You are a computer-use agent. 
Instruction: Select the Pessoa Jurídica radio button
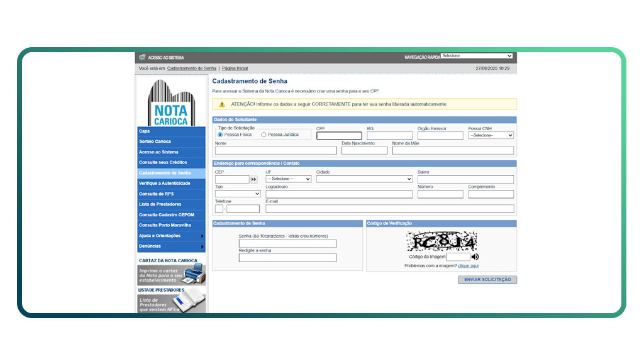[x=264, y=135]
